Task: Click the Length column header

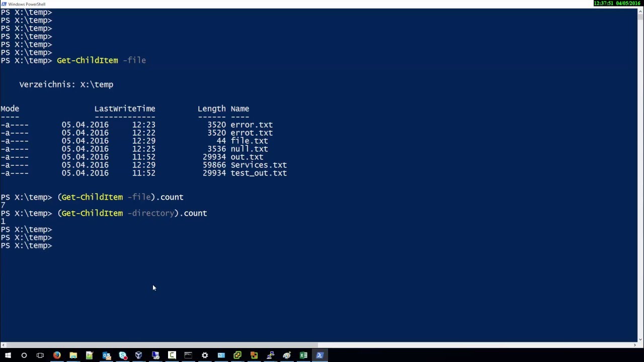Action: (212, 109)
